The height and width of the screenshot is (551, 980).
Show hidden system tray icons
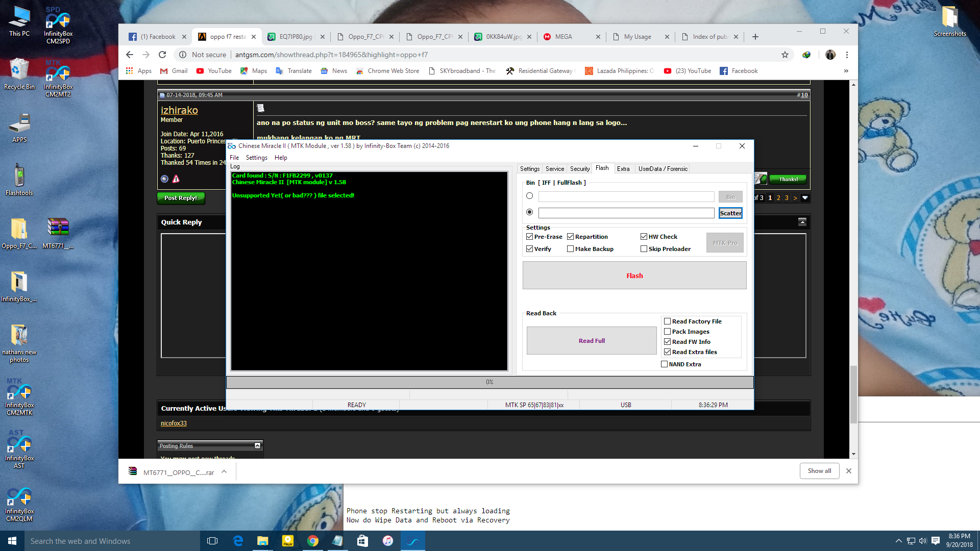[898, 541]
